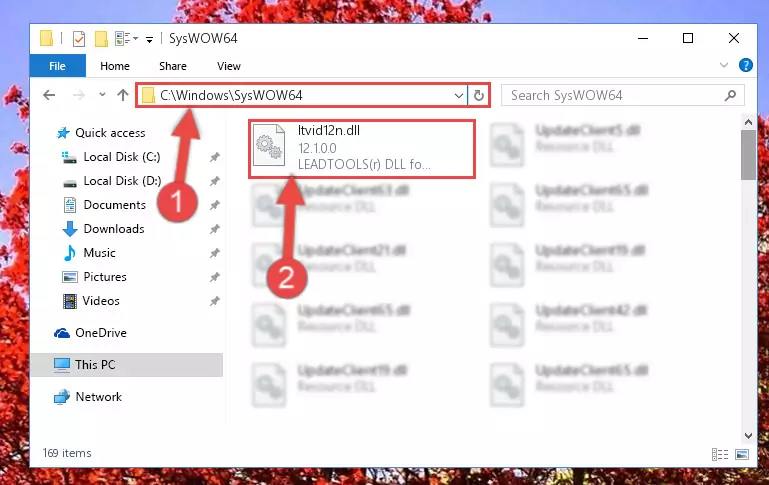Click the scrollbar up arrow
The width and height of the screenshot is (769, 485).
(x=748, y=122)
